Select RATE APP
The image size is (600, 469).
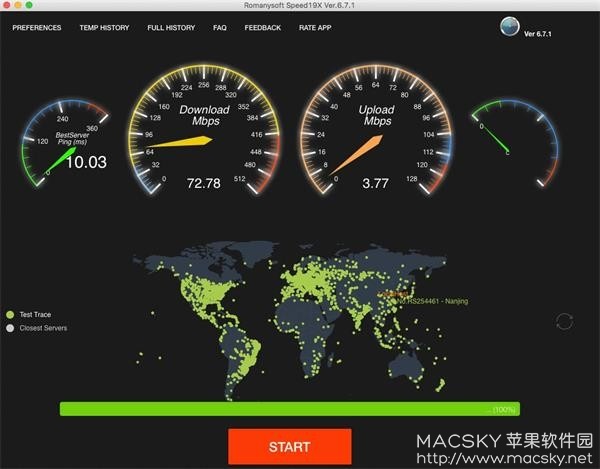(x=315, y=28)
